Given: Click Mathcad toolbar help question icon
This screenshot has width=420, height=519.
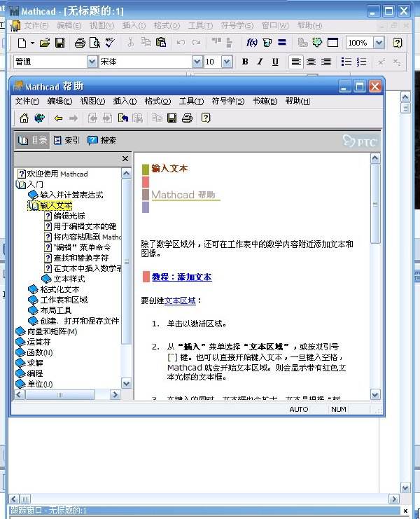Looking at the screenshot, I should 397,43.
